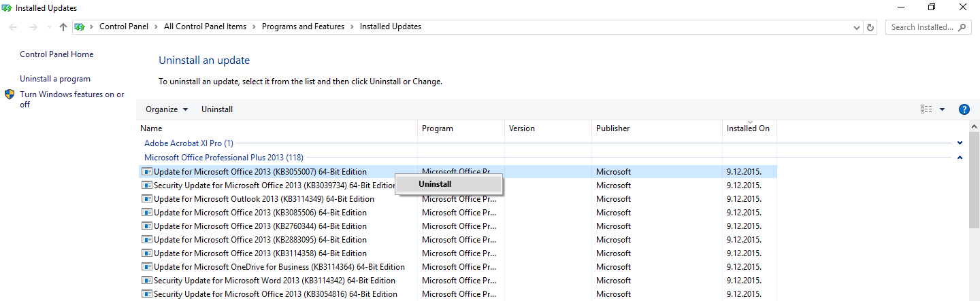Screen dimensions: 980x301
Task: Sort by the Publisher column header
Action: [657, 128]
